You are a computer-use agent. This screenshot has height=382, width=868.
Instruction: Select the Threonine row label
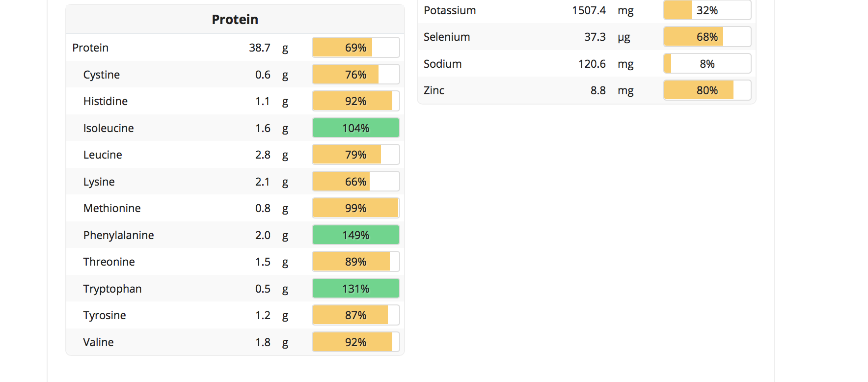[109, 262]
